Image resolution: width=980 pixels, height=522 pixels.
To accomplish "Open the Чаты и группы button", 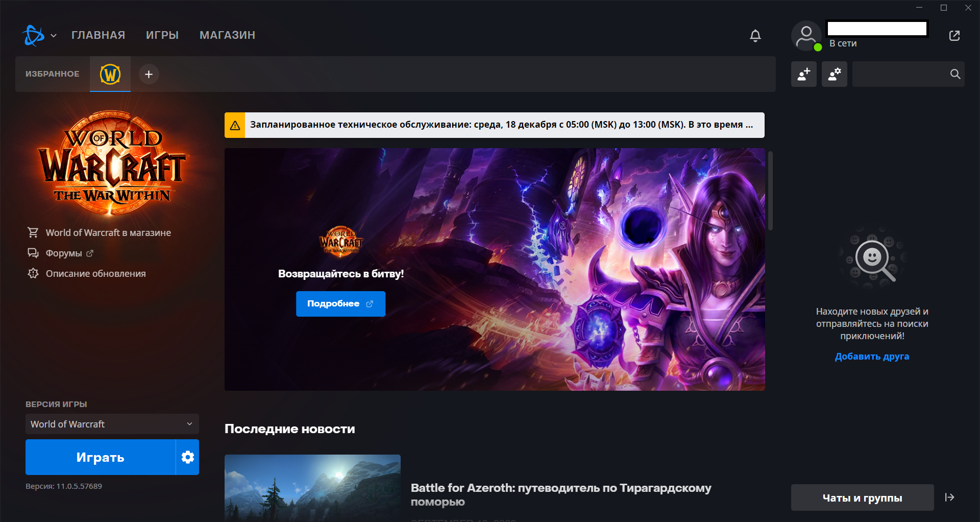I will (863, 497).
